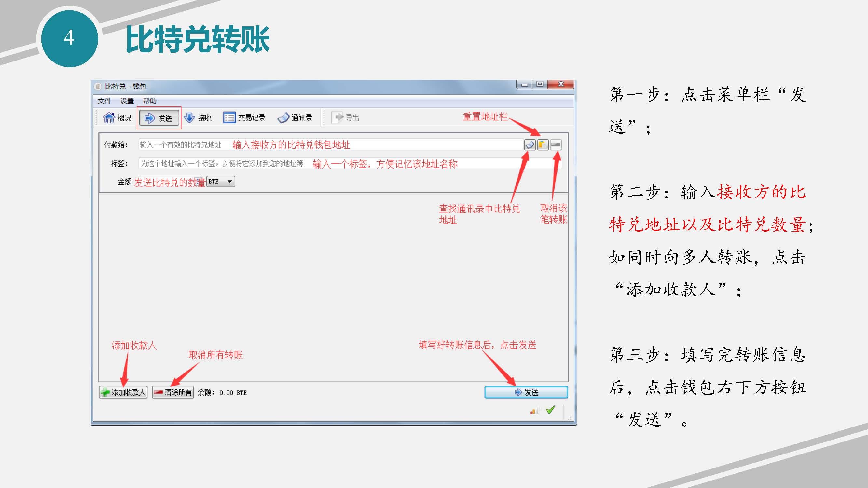Click the 金额 amount label

pyautogui.click(x=124, y=182)
